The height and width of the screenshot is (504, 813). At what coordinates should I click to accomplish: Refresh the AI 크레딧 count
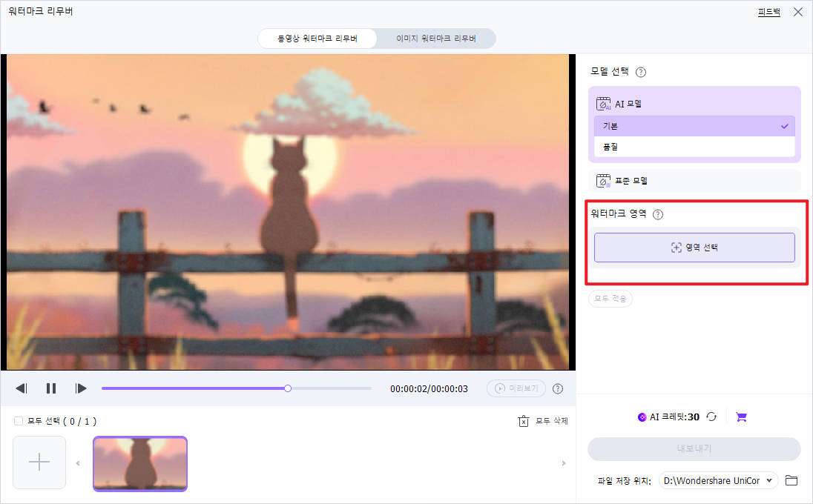tap(711, 417)
